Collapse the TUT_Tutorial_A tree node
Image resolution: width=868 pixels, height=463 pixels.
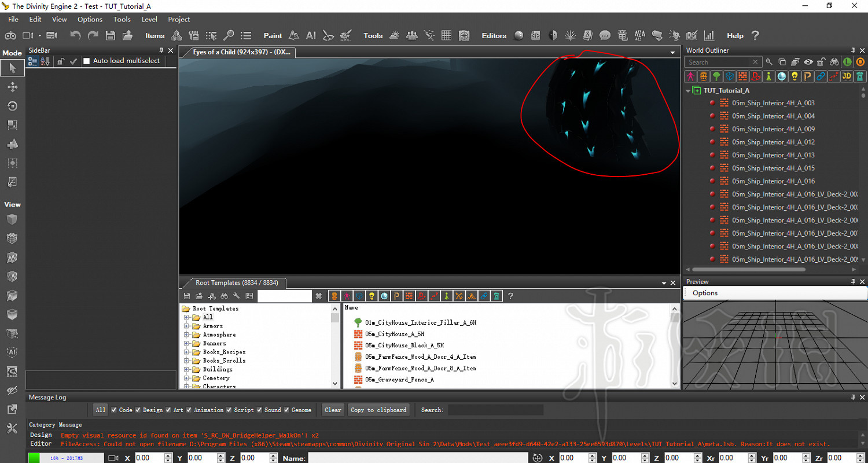(x=688, y=90)
